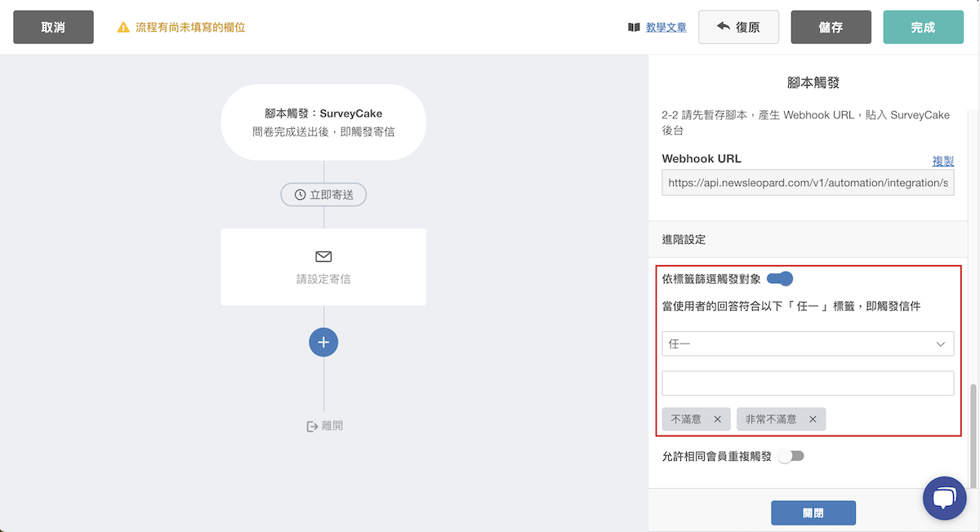The width and height of the screenshot is (980, 532).
Task: Open the 任一 match-condition dropdown
Action: [808, 344]
